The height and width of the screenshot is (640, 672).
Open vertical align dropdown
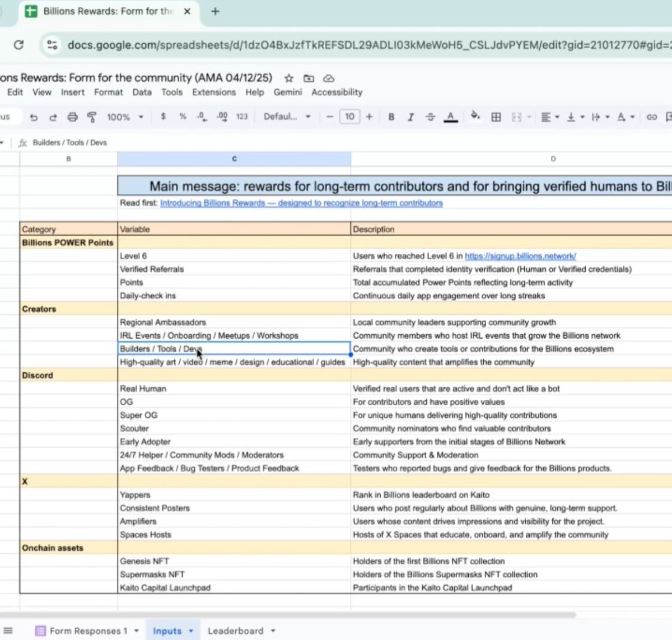(575, 117)
